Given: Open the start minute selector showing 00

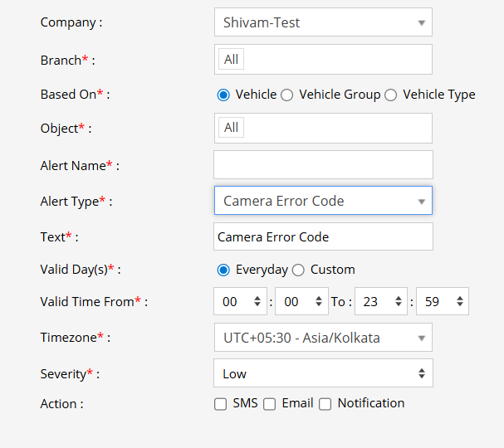Looking at the screenshot, I should 301,302.
